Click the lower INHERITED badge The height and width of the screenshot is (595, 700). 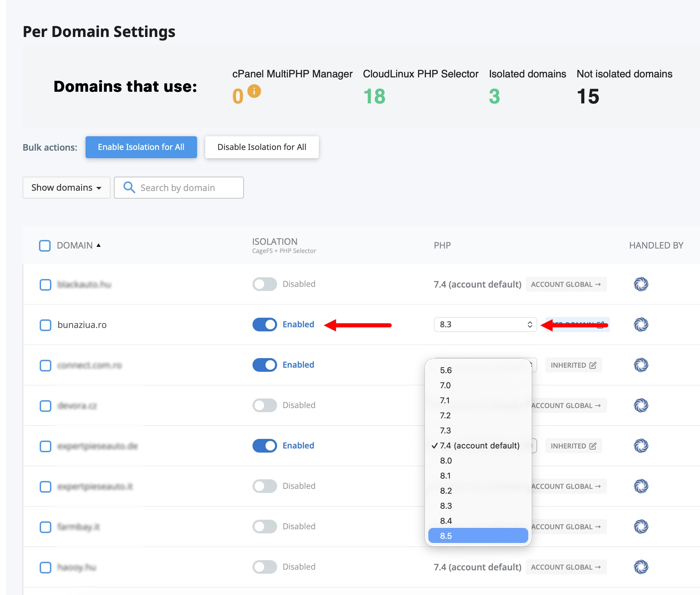click(x=573, y=446)
